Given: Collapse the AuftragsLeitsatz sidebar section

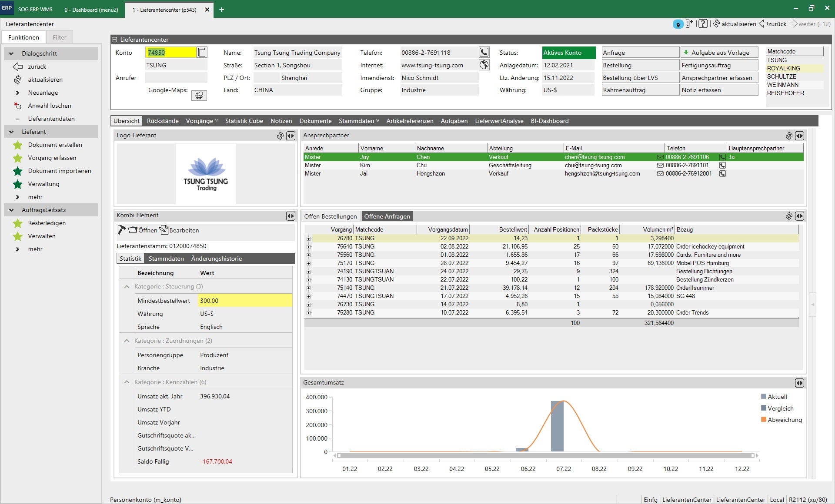Looking at the screenshot, I should pyautogui.click(x=11, y=210).
